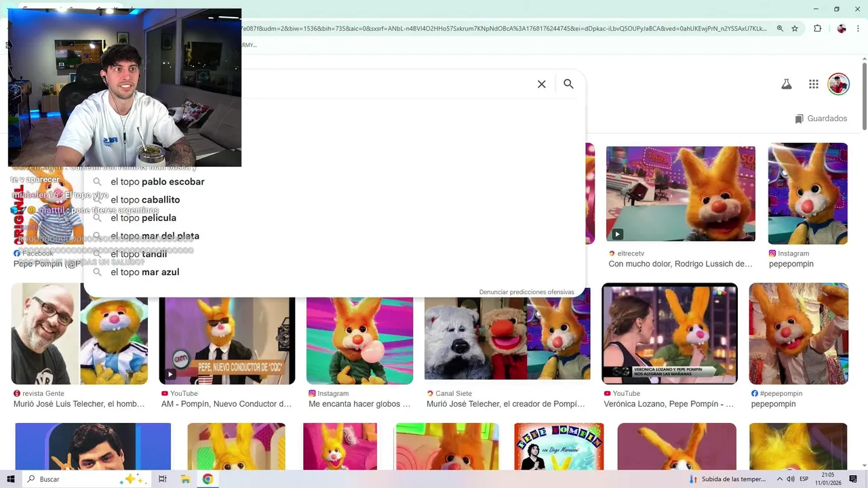Open the puppet blowing bubblegum Instagram image
The image size is (868, 488).
359,340
